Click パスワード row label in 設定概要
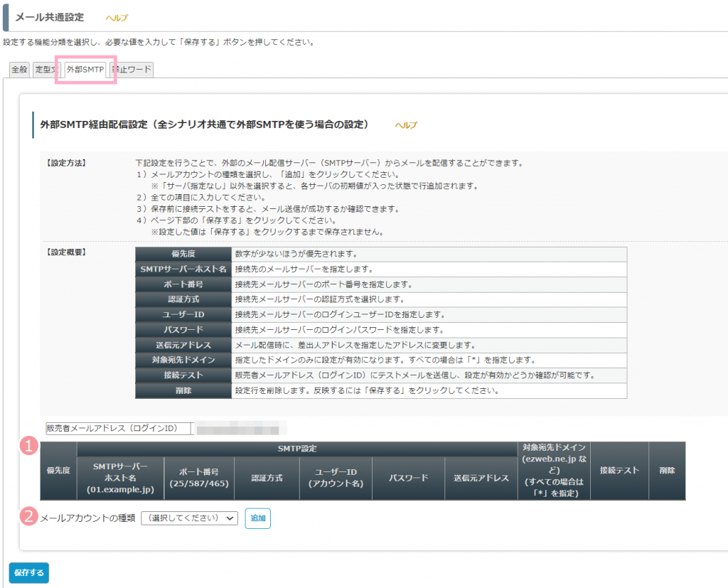The image size is (728, 588). click(183, 330)
